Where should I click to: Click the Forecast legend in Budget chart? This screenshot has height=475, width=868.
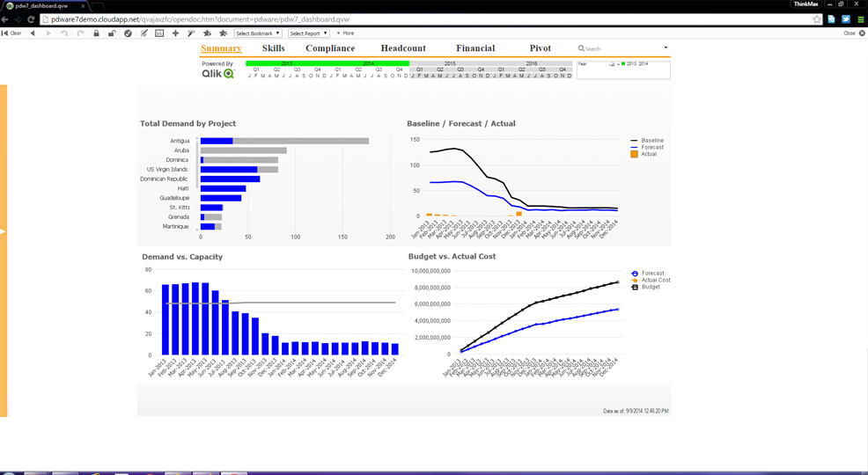pyautogui.click(x=648, y=274)
